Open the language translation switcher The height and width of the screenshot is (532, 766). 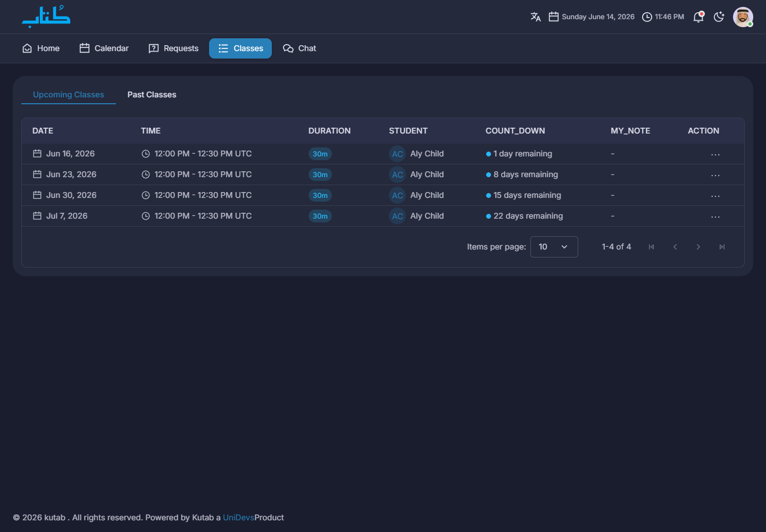536,17
